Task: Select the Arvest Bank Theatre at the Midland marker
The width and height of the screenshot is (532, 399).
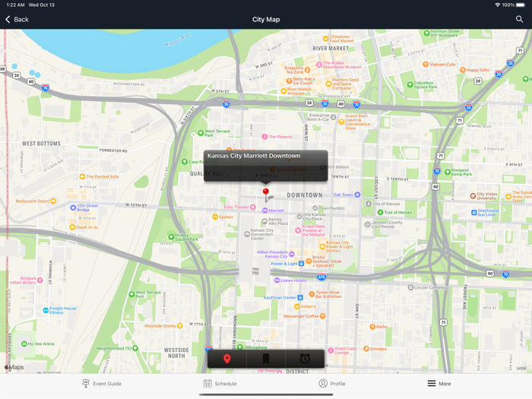Action: pyautogui.click(x=298, y=230)
